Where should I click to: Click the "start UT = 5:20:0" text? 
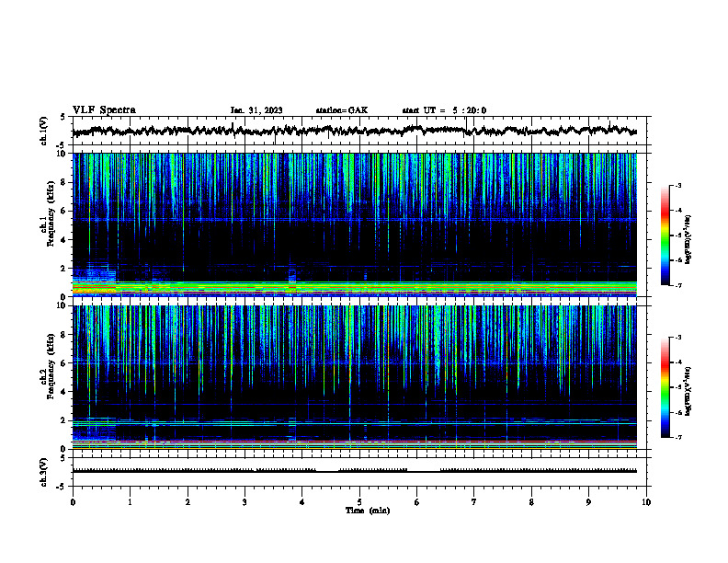point(444,110)
